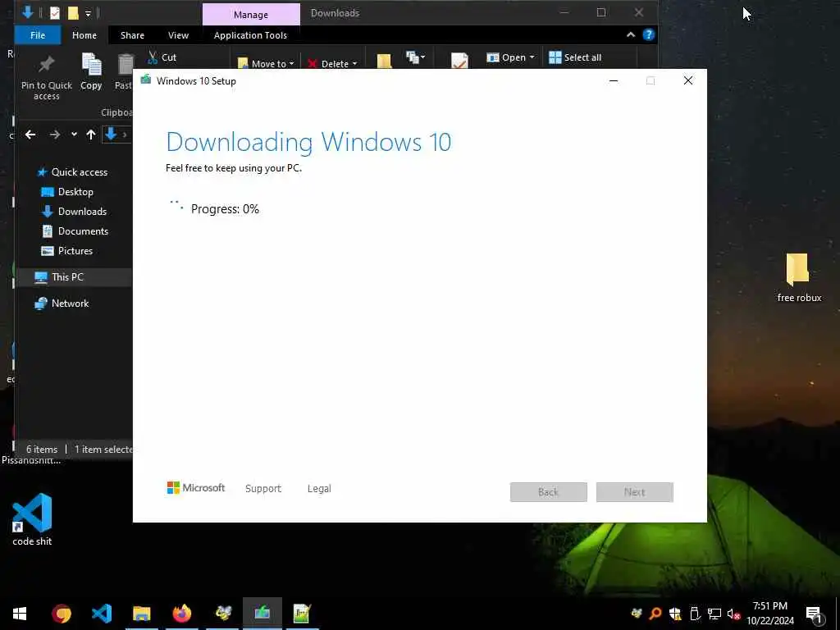Click the quick access toolbar New folder icon

tap(73, 13)
